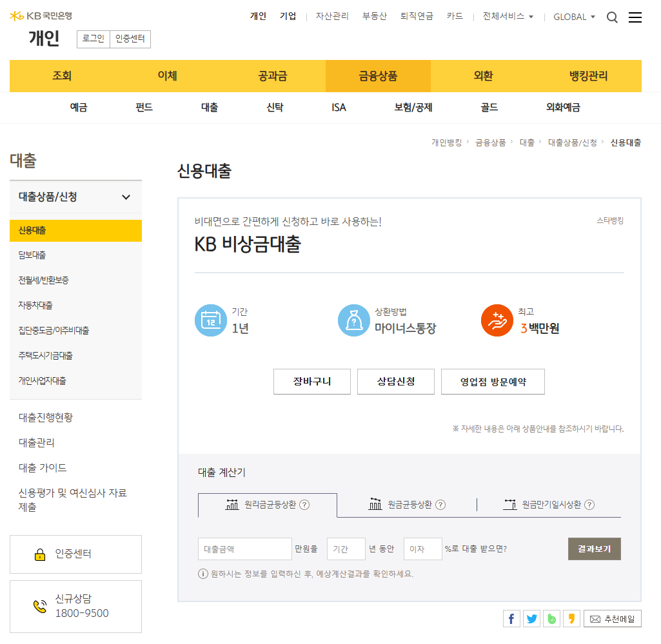Click the 영업점 방문예약 button

coord(493,382)
